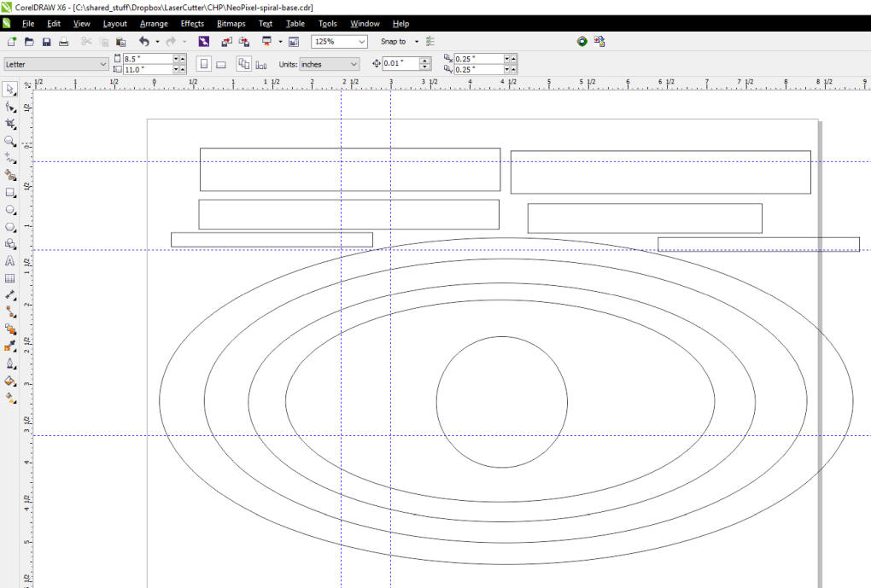Click the Save icon in toolbar

[x=46, y=41]
